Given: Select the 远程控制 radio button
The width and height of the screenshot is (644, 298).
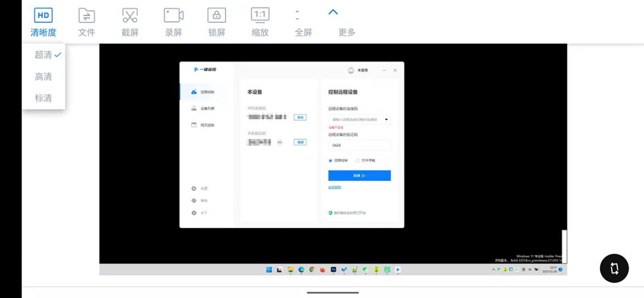Looking at the screenshot, I should point(330,161).
